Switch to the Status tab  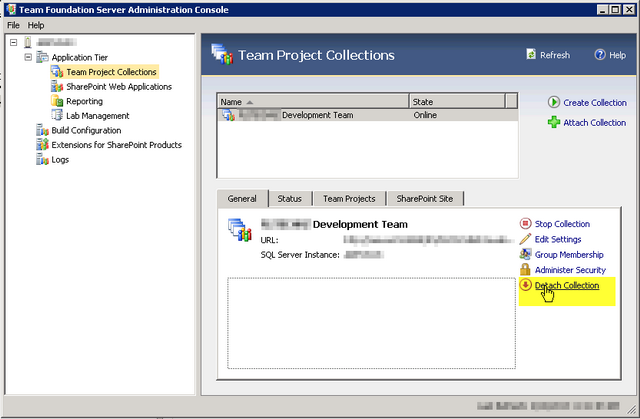click(x=289, y=199)
